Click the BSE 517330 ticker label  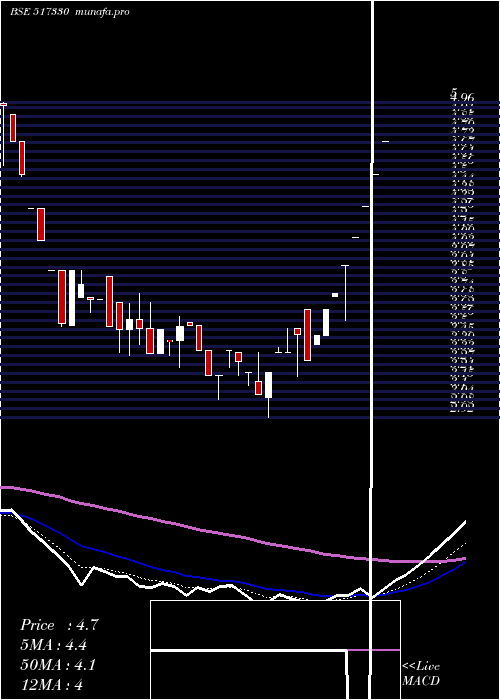tap(39, 12)
